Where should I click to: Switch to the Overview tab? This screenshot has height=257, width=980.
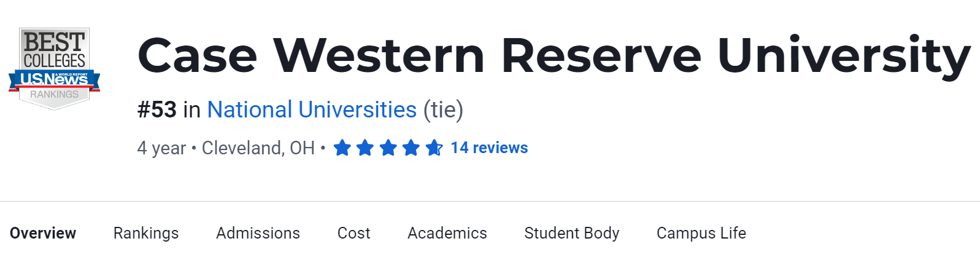(x=43, y=234)
